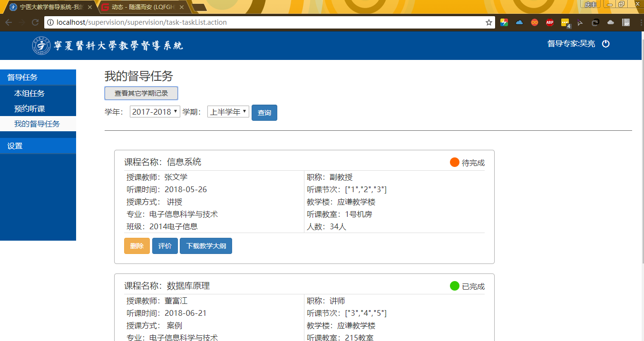Click 授课方式：案例 text
The image size is (644, 341).
[x=154, y=326]
